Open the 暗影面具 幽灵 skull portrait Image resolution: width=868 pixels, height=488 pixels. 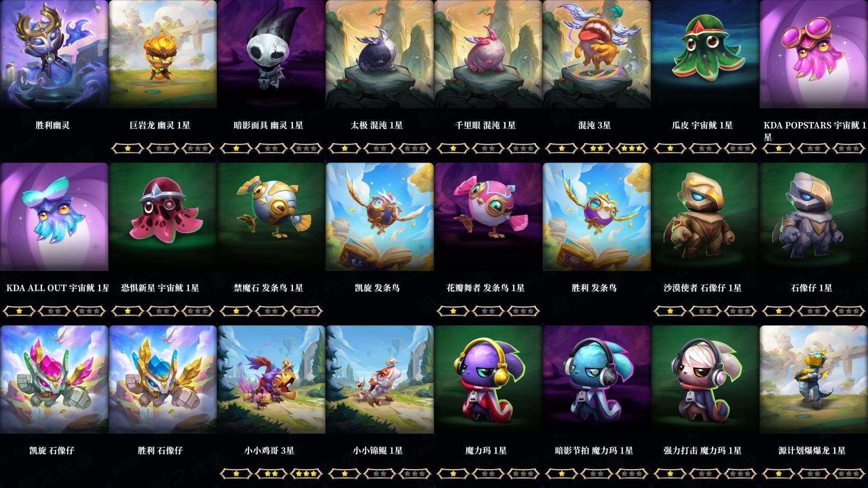coord(271,54)
